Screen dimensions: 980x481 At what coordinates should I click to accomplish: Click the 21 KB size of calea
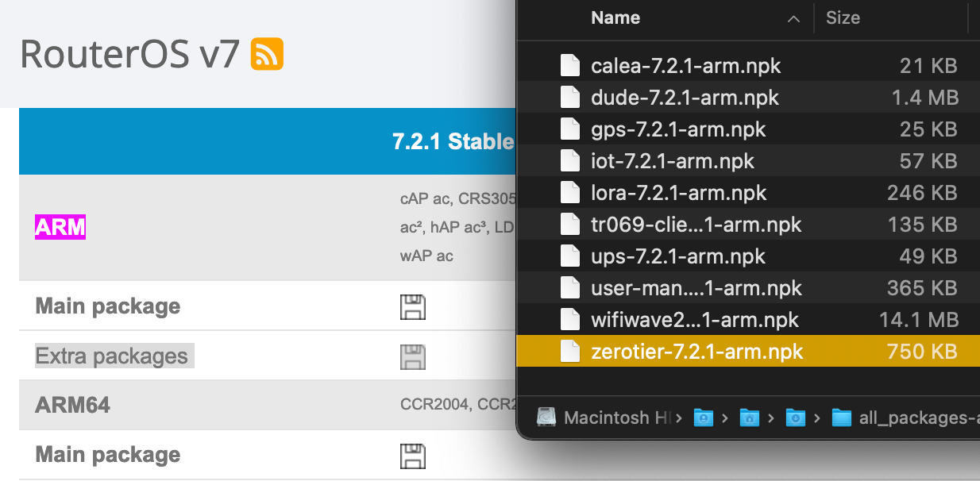pyautogui.click(x=928, y=66)
